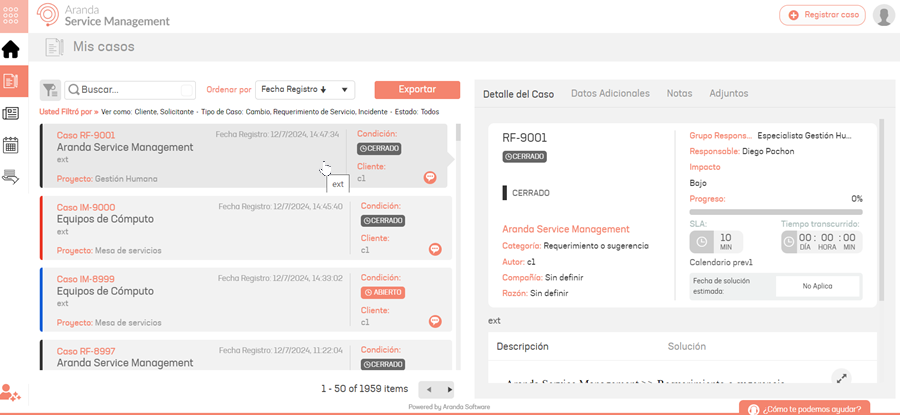Open the user profile avatar
This screenshot has width=900, height=415.
[883, 15]
